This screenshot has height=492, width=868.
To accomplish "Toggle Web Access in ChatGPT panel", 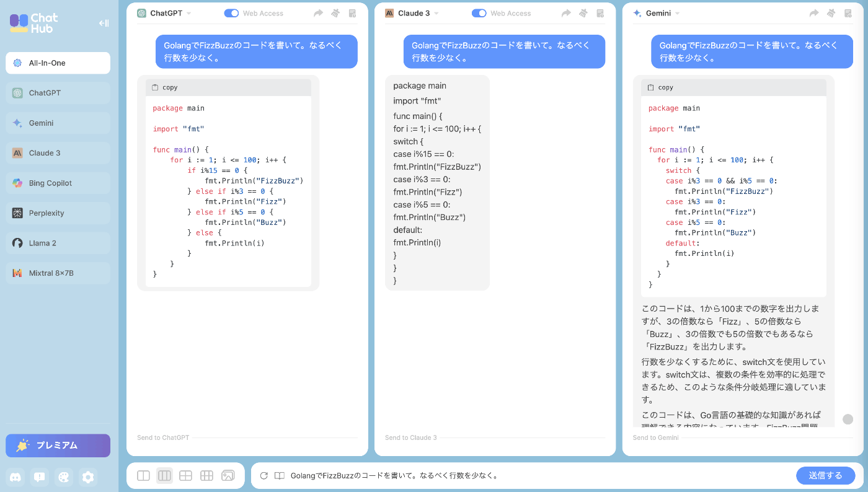I will coord(231,13).
